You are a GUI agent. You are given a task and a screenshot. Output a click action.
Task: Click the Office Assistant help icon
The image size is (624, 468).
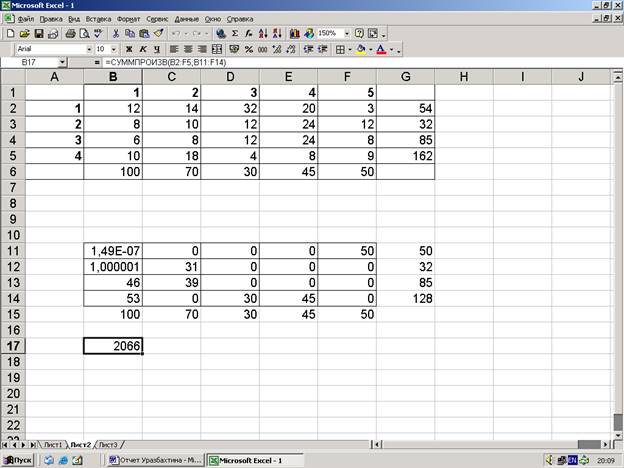[359, 34]
